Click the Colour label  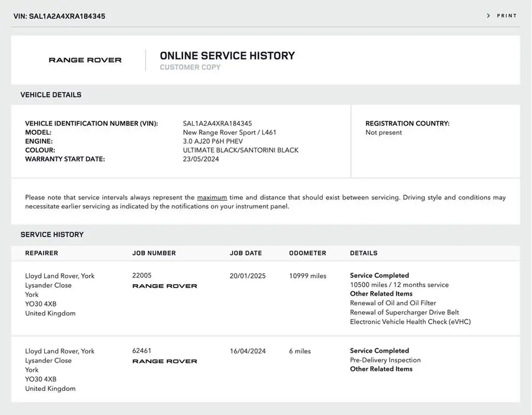click(40, 150)
